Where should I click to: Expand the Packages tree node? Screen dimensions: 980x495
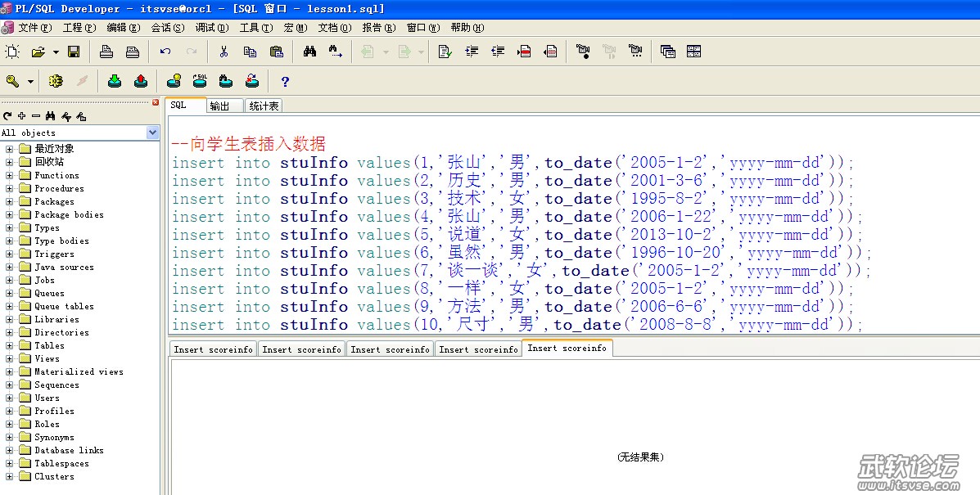[9, 201]
